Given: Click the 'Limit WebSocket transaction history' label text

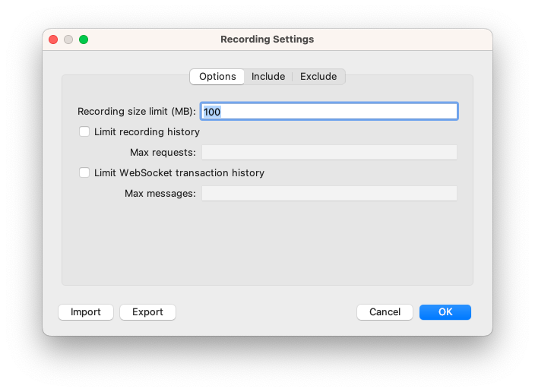Looking at the screenshot, I should click(x=179, y=172).
